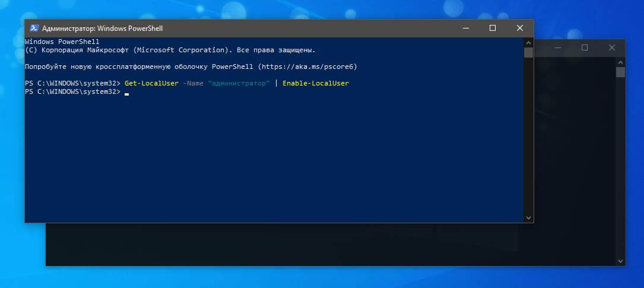Close the background dark window
Image resolution: width=644 pixels, height=288 pixels.
click(x=611, y=48)
